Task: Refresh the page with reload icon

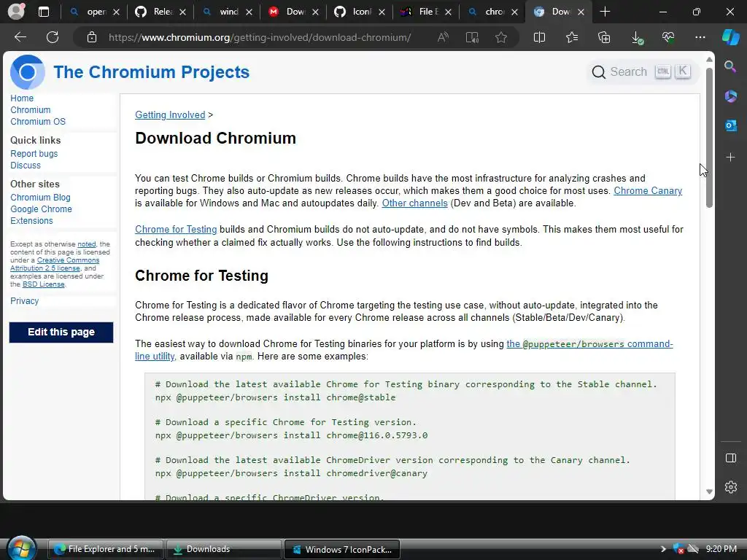Action: coord(53,37)
